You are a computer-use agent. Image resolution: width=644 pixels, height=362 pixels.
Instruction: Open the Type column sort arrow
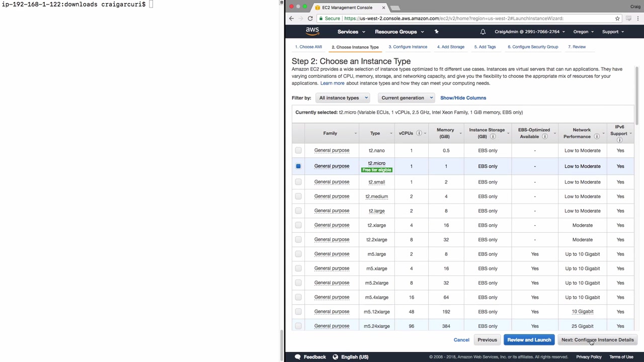tap(390, 133)
